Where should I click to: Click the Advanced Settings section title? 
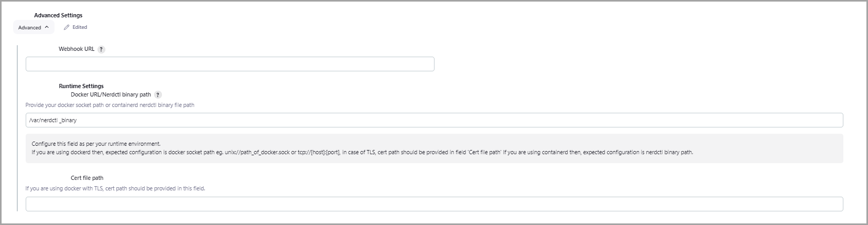click(58, 15)
